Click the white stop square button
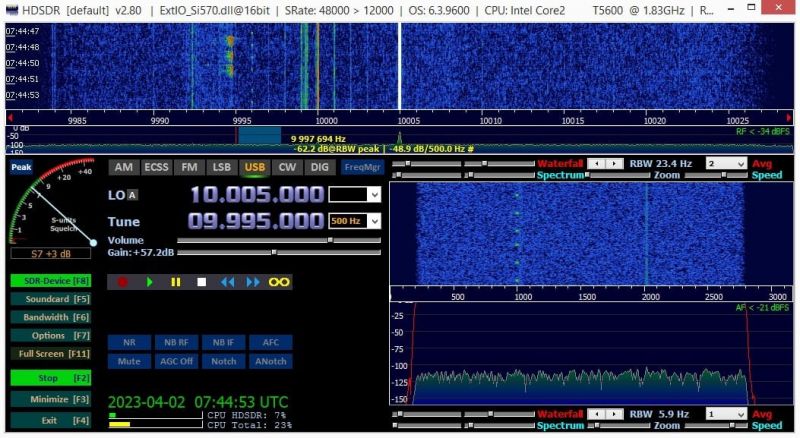The width and height of the screenshot is (800, 438). click(202, 282)
